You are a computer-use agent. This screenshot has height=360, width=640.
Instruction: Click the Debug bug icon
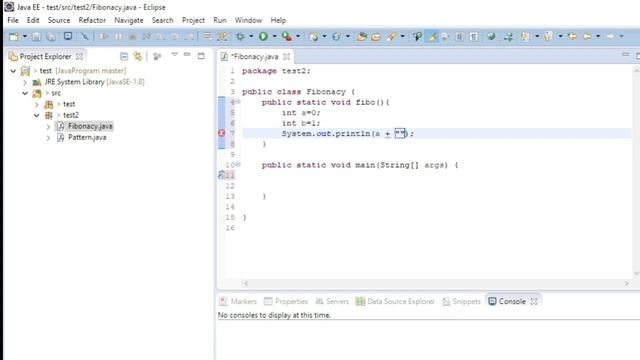240,37
